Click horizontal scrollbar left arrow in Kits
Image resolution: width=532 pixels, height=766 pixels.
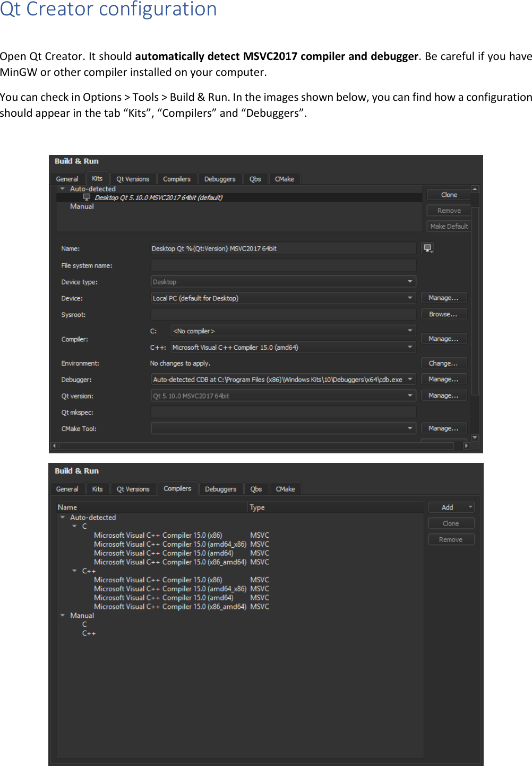coord(54,446)
